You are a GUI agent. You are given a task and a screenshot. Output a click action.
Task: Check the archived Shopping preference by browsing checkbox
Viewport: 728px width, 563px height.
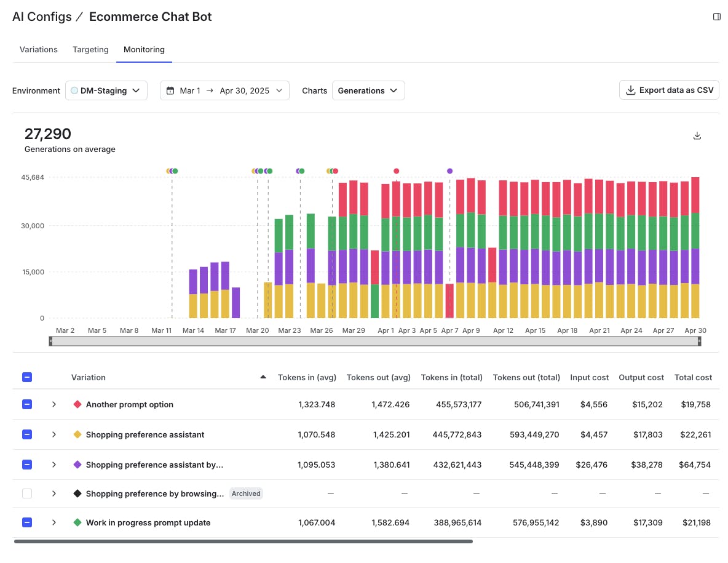(27, 493)
